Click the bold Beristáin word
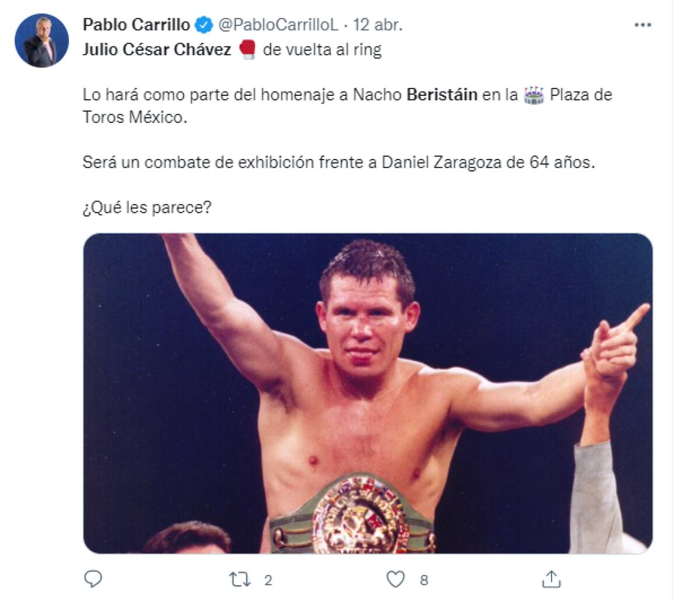Viewport: 700px width, 601px height. pos(442,95)
